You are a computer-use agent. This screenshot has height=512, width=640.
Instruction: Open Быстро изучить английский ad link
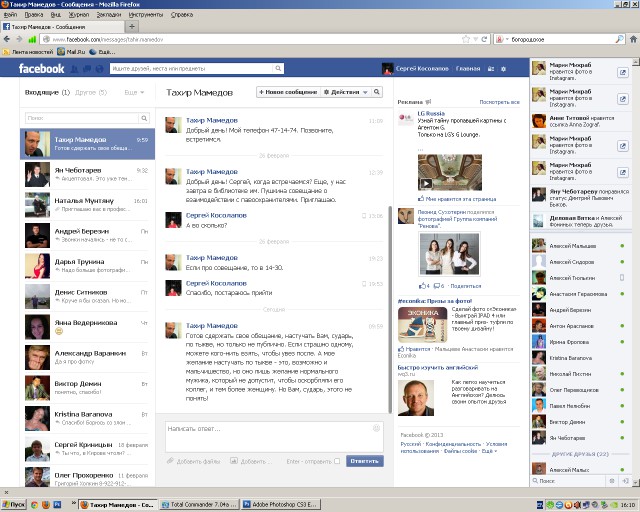tap(438, 367)
